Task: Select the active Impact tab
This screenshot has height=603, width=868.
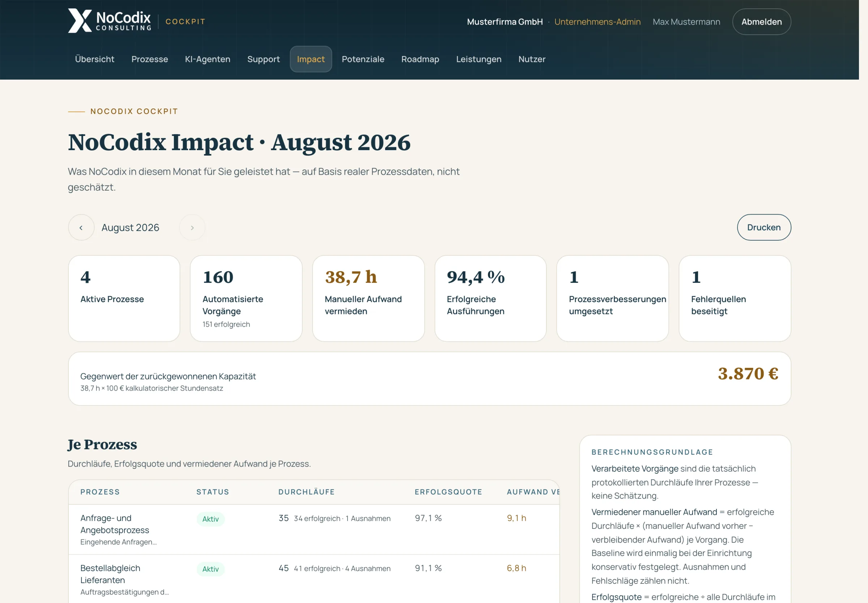Action: (311, 59)
